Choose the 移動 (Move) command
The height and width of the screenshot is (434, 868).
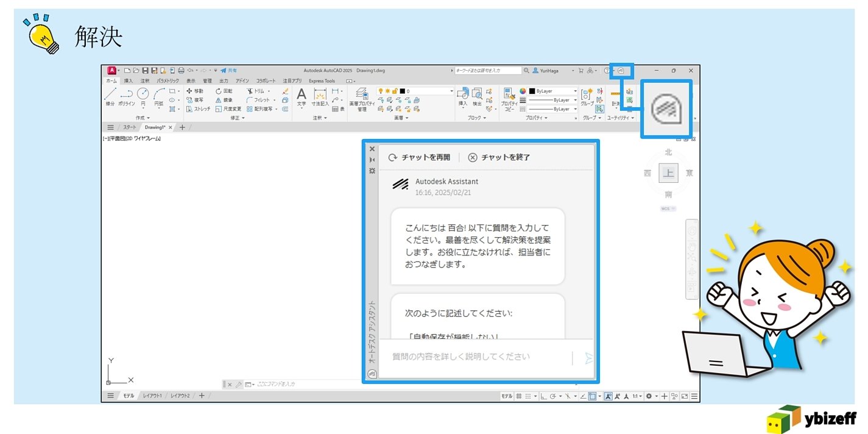(195, 91)
